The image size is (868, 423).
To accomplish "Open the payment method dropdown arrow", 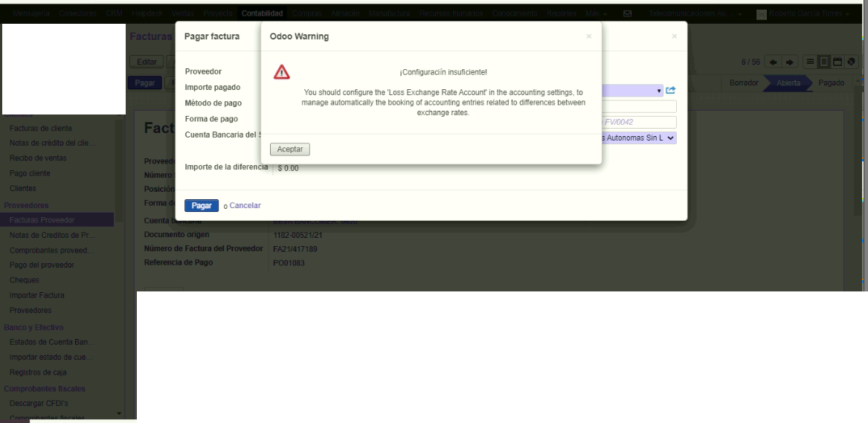I will pyautogui.click(x=659, y=91).
